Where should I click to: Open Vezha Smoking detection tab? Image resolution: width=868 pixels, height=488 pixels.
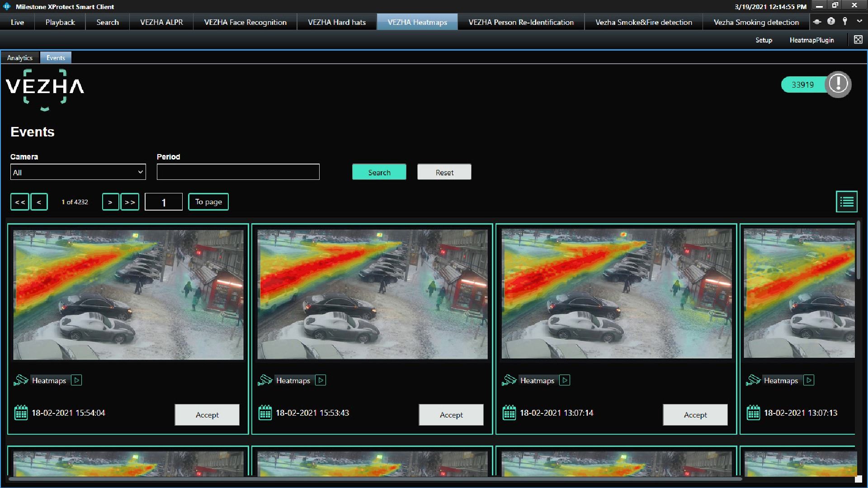pyautogui.click(x=756, y=22)
